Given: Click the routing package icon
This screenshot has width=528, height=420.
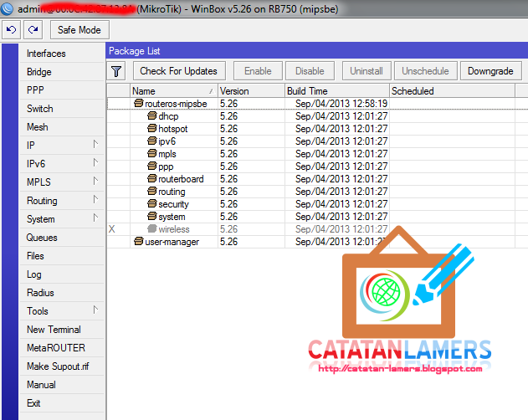Looking at the screenshot, I should coord(152,192).
